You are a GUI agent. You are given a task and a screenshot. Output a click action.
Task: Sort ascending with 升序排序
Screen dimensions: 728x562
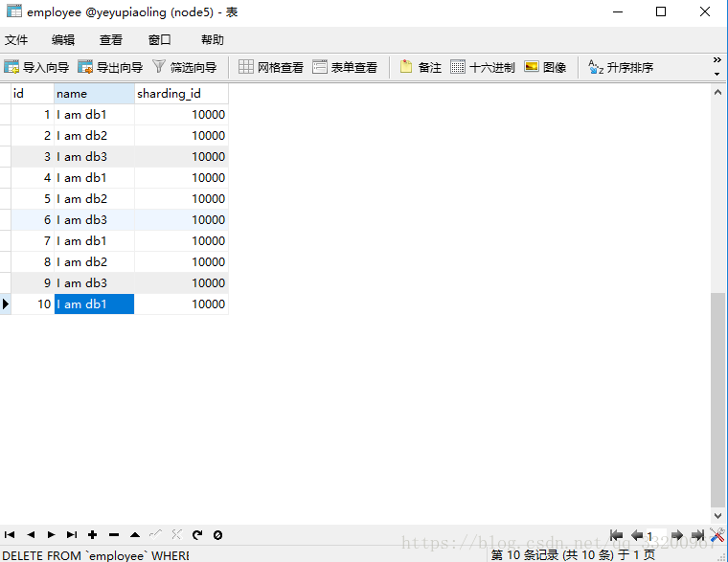coord(621,67)
